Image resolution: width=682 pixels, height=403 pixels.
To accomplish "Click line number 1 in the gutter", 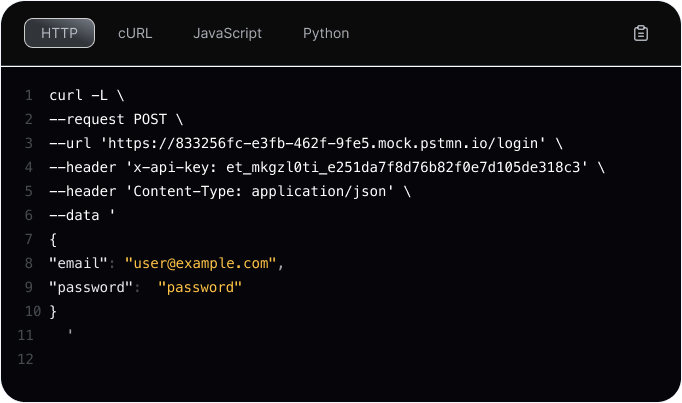I will click(29, 96).
